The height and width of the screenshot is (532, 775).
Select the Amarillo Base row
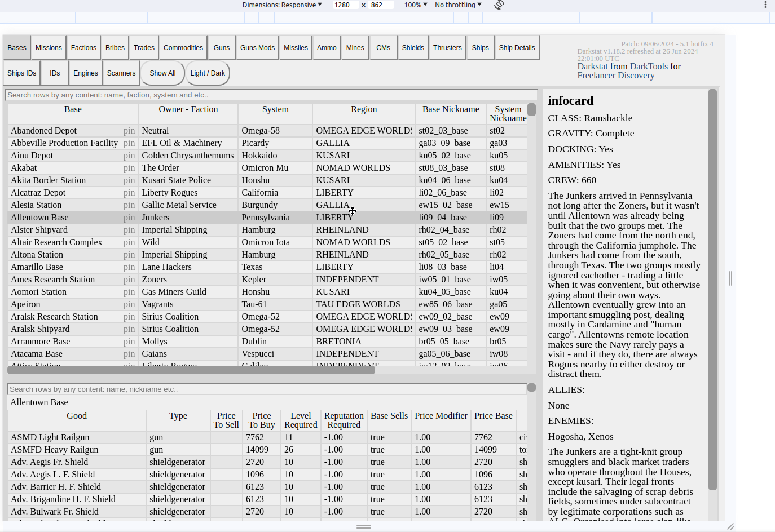point(267,267)
